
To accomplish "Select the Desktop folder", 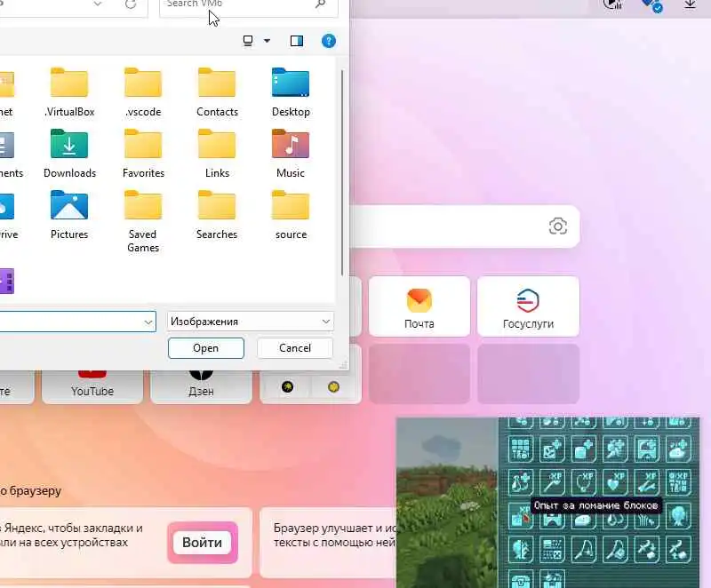I will pyautogui.click(x=291, y=92).
